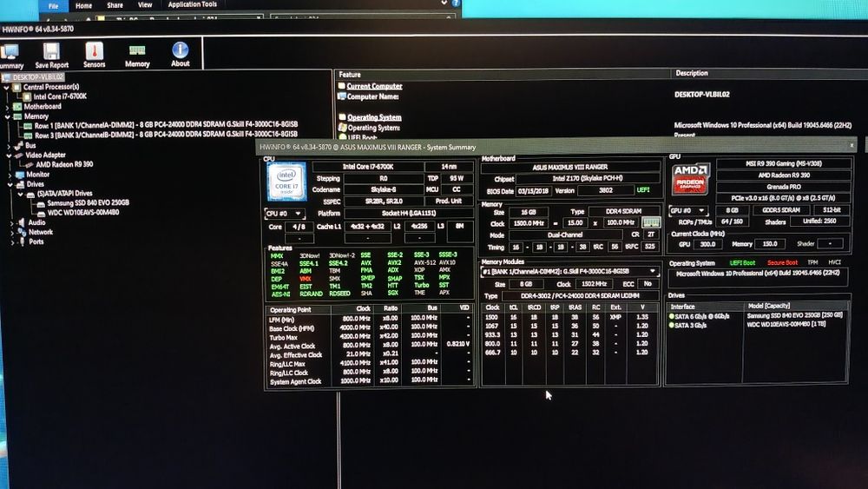Click the BIOS Version field 3802

click(x=606, y=190)
